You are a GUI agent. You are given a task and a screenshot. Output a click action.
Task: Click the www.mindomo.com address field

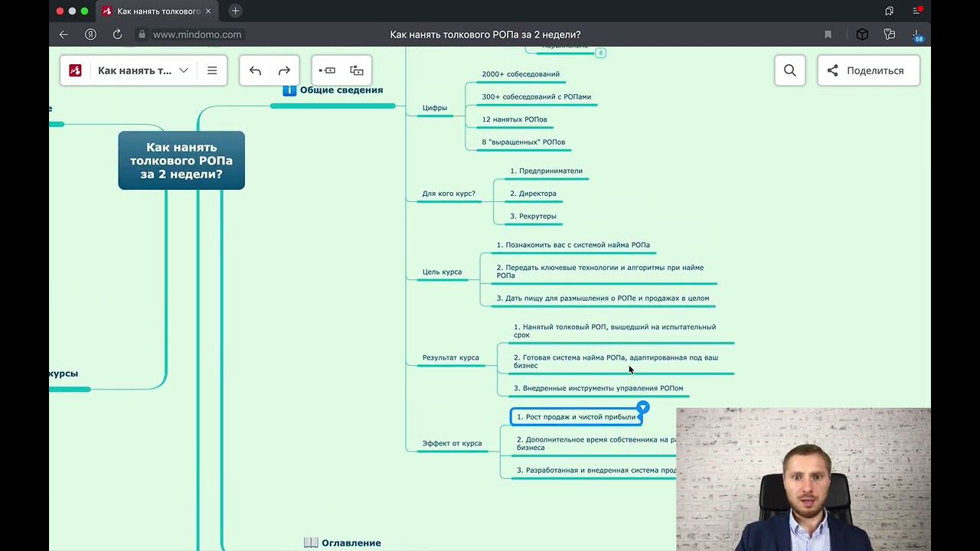197,34
